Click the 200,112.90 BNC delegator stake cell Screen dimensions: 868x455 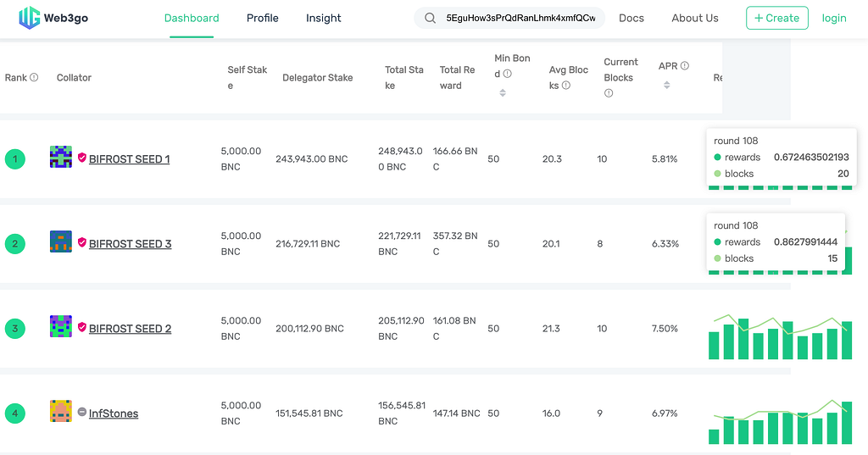pyautogui.click(x=309, y=329)
